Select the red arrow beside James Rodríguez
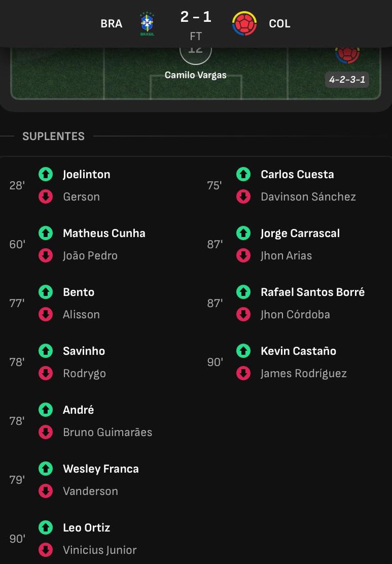The width and height of the screenshot is (392, 564). [243, 373]
